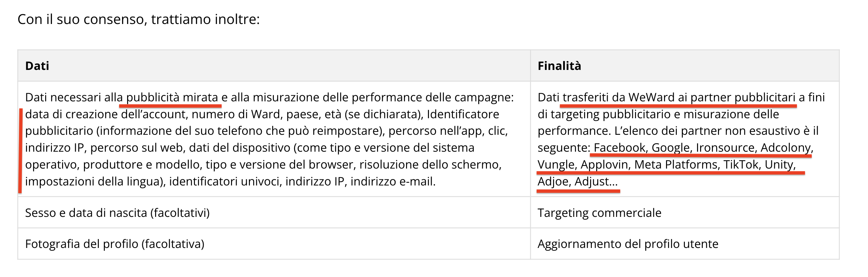Click the 'Sesso e data di nascita (facoltativi)' cell
This screenshot has width=868, height=277.
117,213
